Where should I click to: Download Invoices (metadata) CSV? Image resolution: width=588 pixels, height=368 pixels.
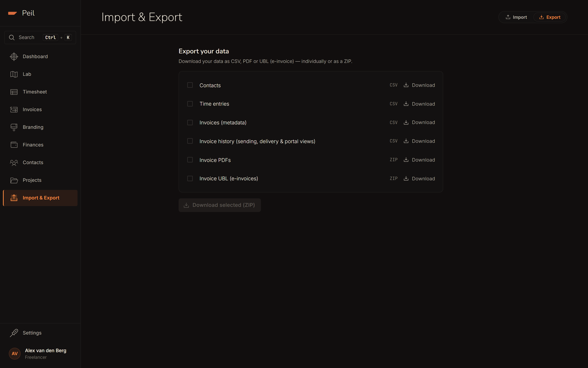(x=419, y=122)
